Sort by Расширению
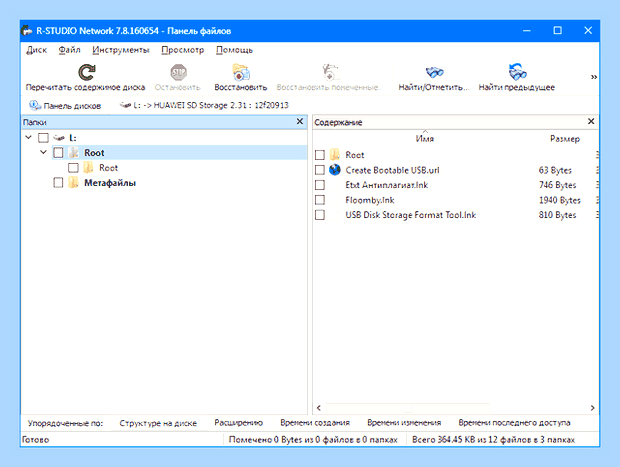Screen dimensions: 620x467 click(x=238, y=423)
